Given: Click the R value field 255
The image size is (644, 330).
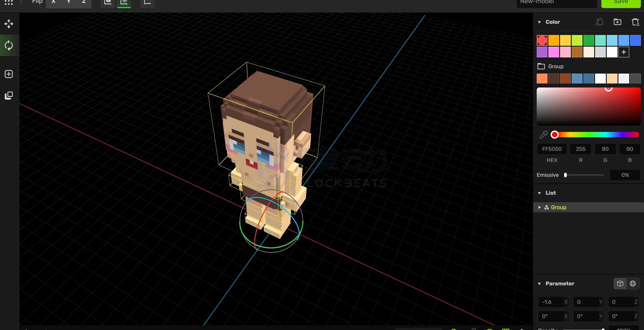Looking at the screenshot, I should click(x=580, y=149).
